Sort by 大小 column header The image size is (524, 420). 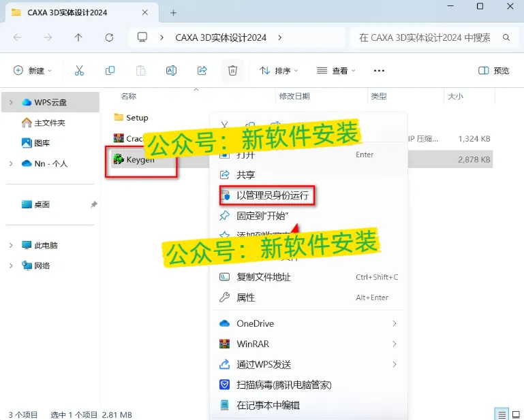[x=455, y=96]
